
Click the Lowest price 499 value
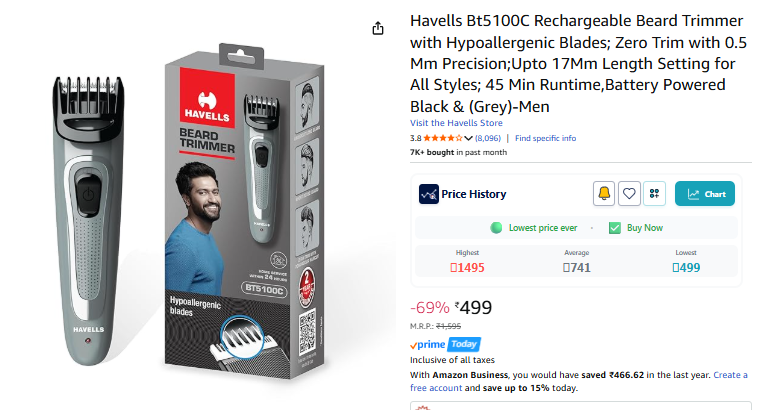[686, 268]
